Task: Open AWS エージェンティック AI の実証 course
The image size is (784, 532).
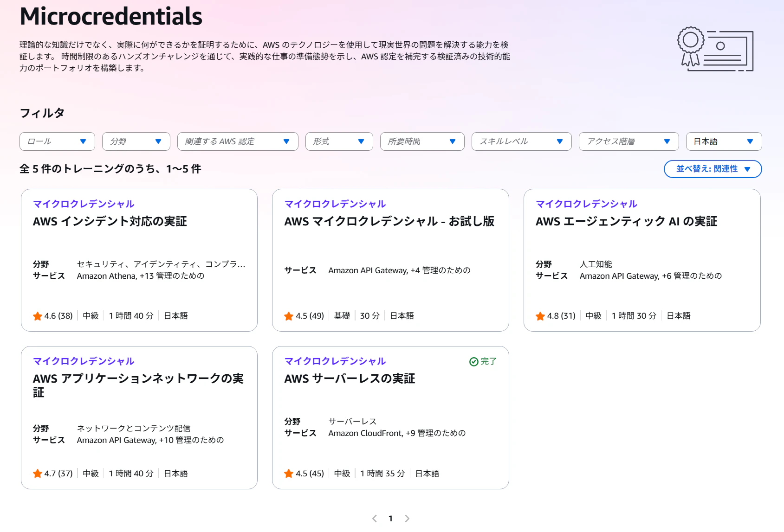Action: point(627,221)
